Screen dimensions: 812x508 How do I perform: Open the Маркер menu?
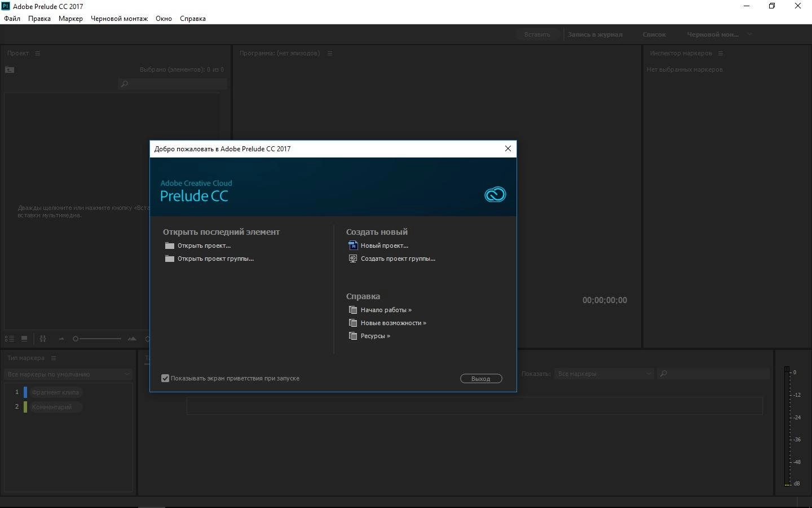pyautogui.click(x=70, y=19)
